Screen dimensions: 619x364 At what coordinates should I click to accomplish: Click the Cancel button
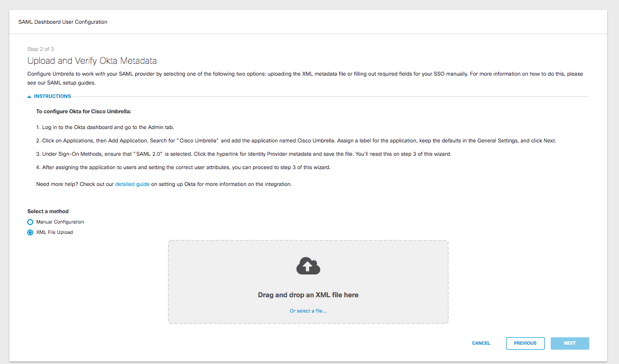(481, 343)
